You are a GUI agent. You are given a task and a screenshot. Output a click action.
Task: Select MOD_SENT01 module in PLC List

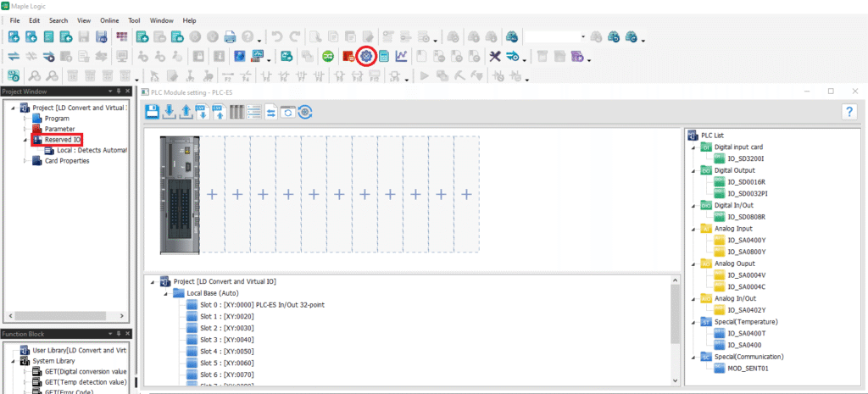[x=748, y=368]
